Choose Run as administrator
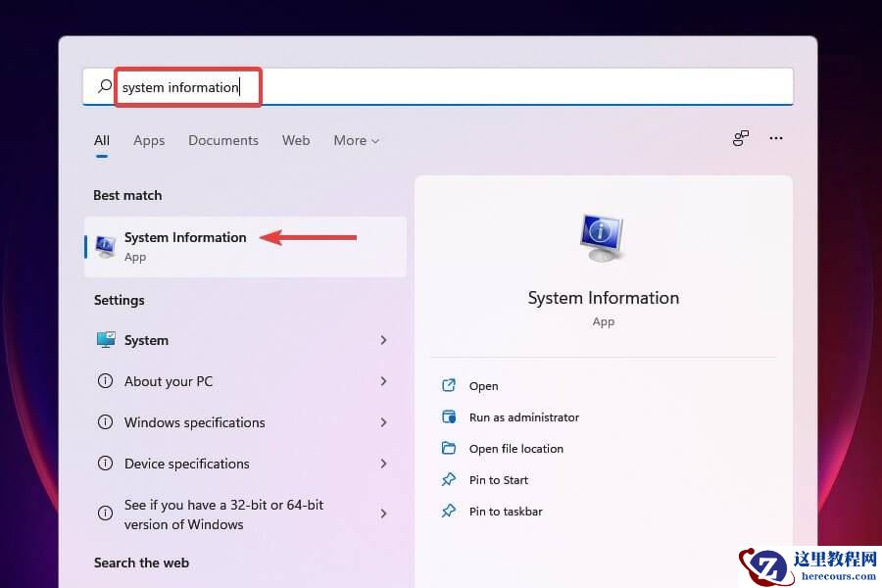 523,416
